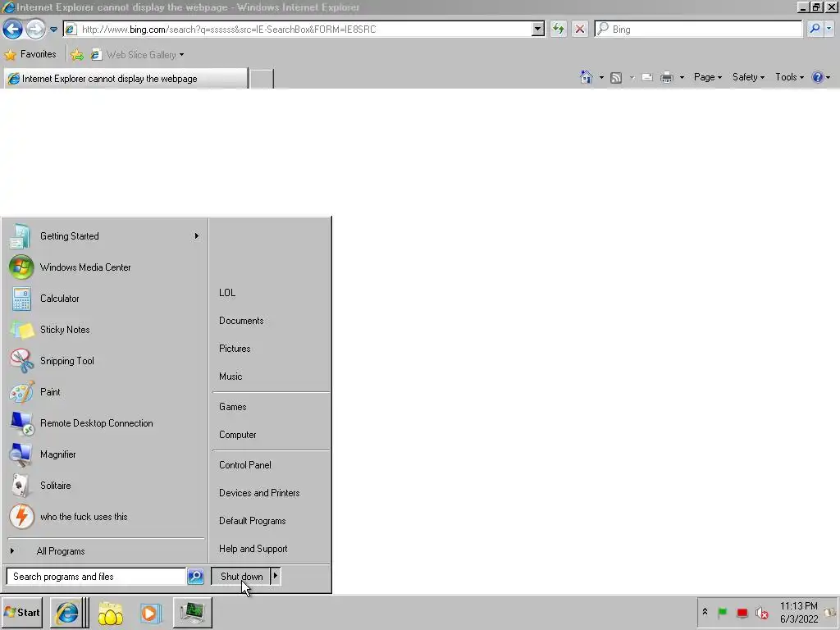This screenshot has height=630, width=840.
Task: Click the RSS Feeds icon
Action: coord(616,78)
